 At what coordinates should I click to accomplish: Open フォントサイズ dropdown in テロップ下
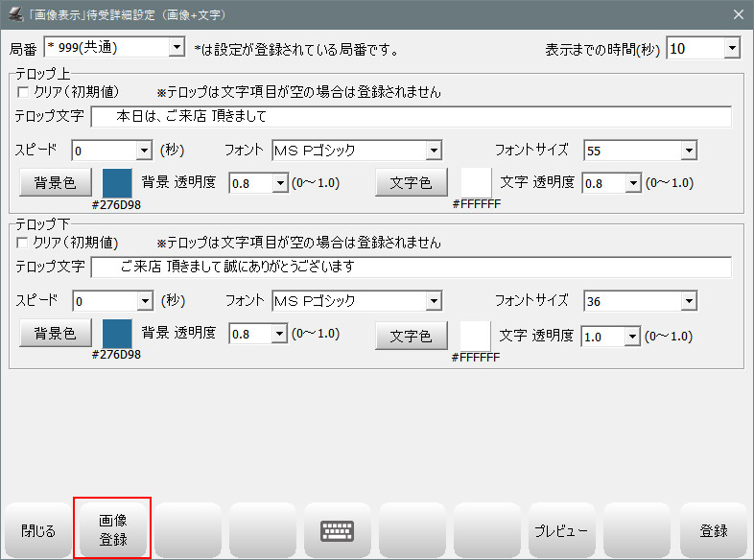tap(688, 301)
